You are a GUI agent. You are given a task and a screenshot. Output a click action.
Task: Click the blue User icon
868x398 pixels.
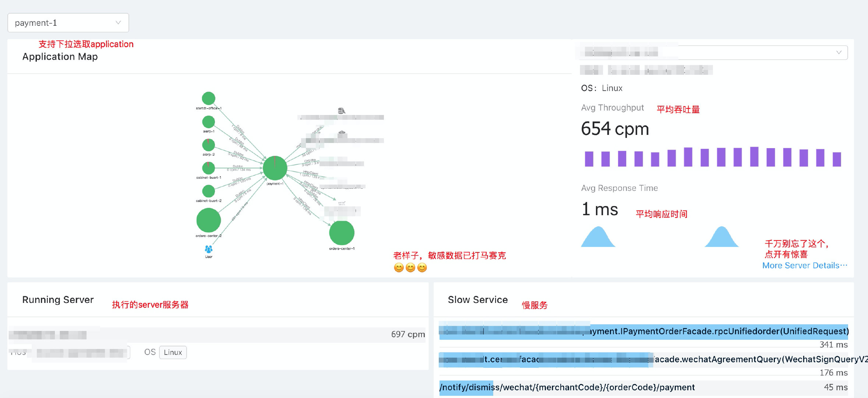(208, 249)
